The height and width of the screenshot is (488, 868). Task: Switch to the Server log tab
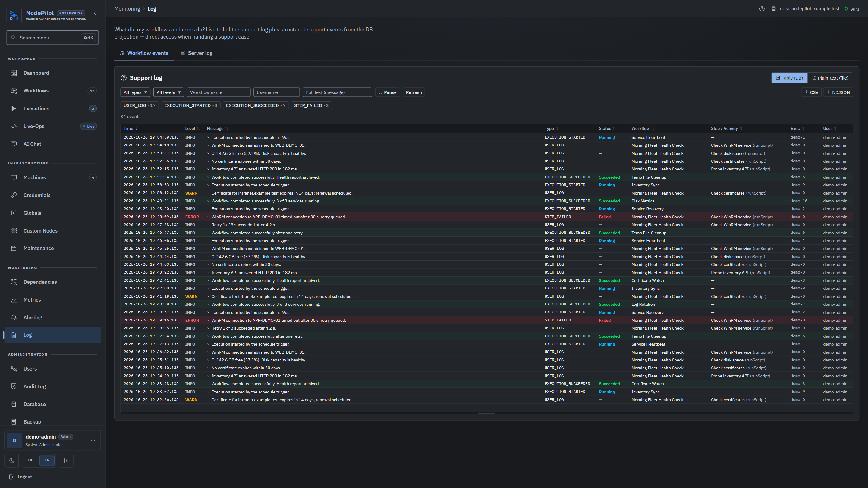[x=196, y=53]
